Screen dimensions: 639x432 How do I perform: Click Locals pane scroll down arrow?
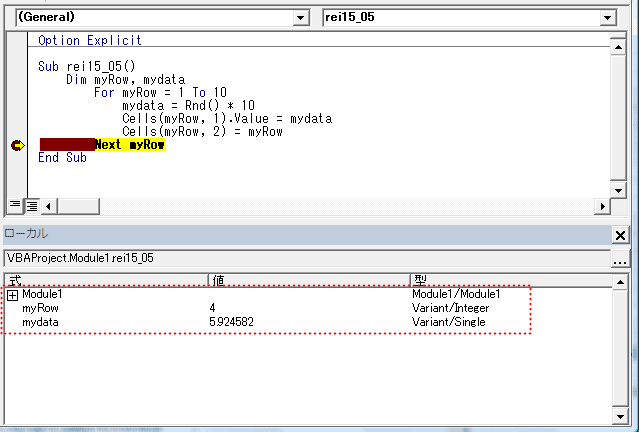(x=620, y=417)
